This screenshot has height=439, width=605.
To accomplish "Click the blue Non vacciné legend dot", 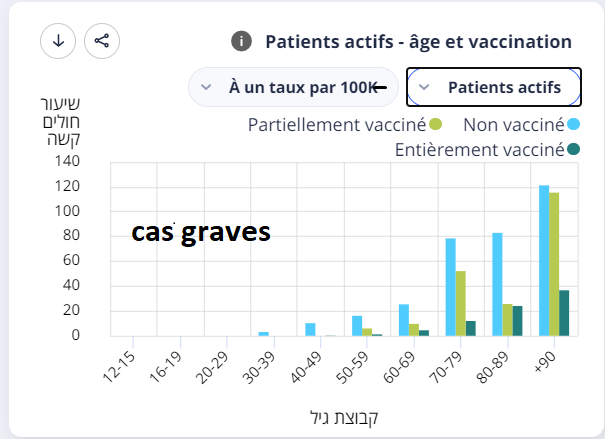I will point(574,125).
